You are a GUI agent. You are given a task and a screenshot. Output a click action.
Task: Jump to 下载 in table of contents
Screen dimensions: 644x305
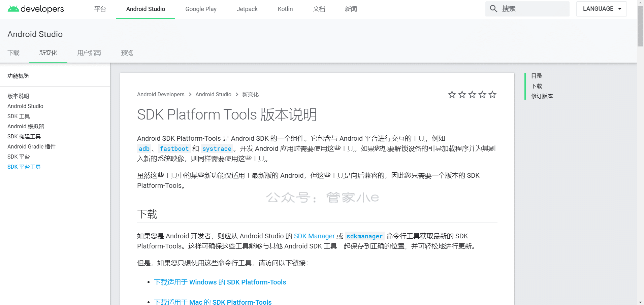point(537,86)
